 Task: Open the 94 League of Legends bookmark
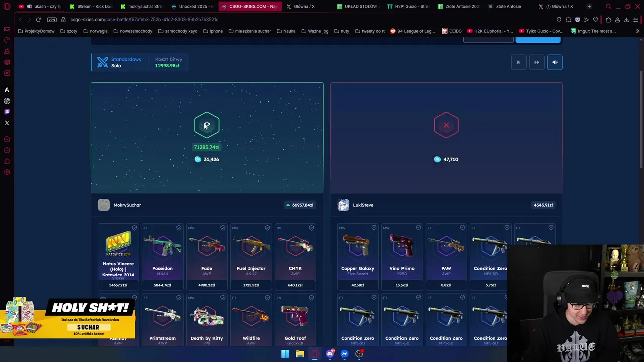413,31
